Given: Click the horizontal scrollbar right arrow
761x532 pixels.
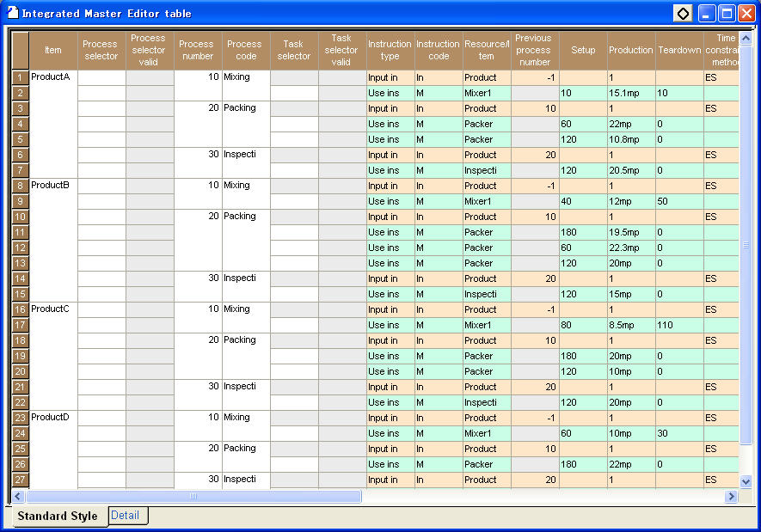Looking at the screenshot, I should pyautogui.click(x=732, y=496).
